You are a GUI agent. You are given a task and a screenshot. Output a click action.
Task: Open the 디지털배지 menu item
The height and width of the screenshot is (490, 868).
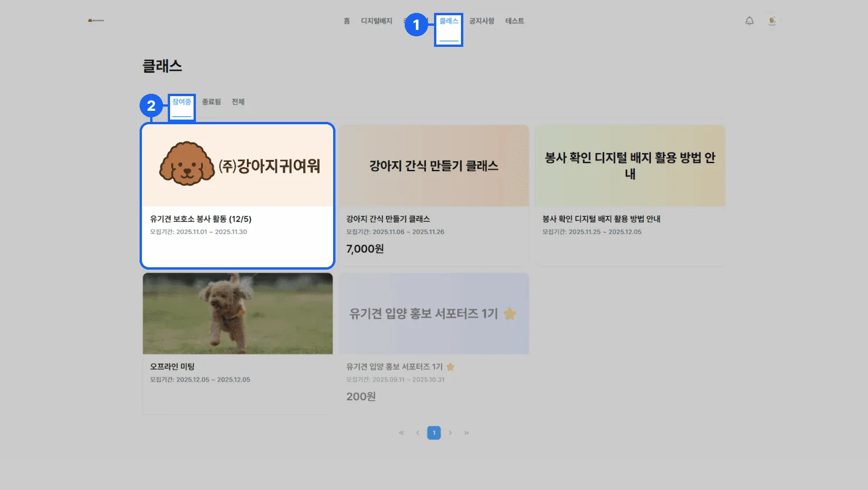tap(377, 21)
